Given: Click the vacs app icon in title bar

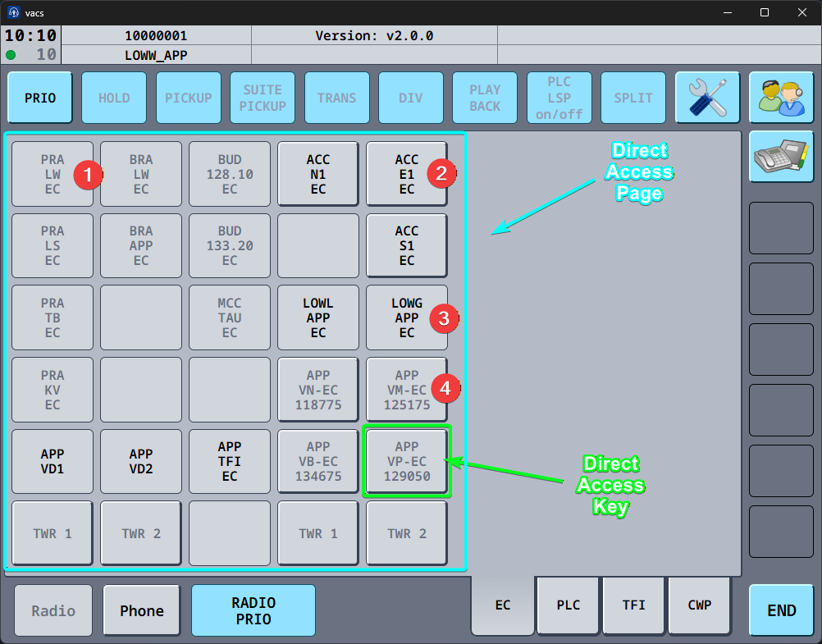Looking at the screenshot, I should pos(14,12).
